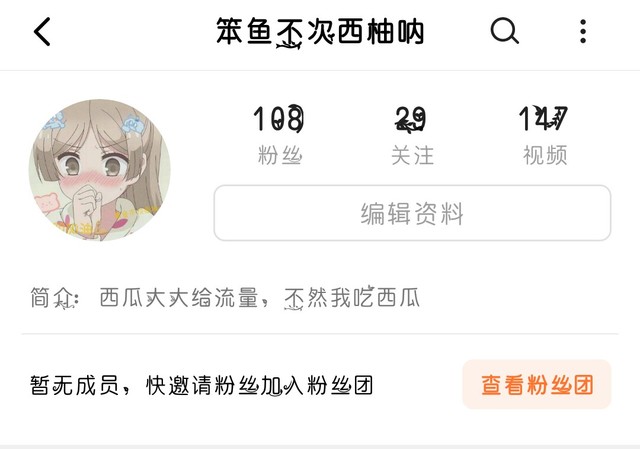
Task: Open 查看粉丝团 orange button
Action: click(x=537, y=385)
